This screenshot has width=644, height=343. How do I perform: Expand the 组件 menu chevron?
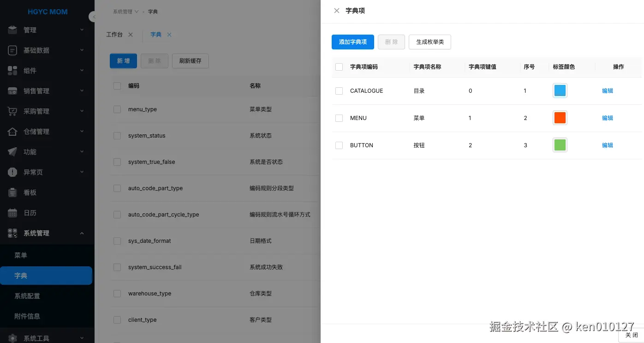[x=82, y=71]
